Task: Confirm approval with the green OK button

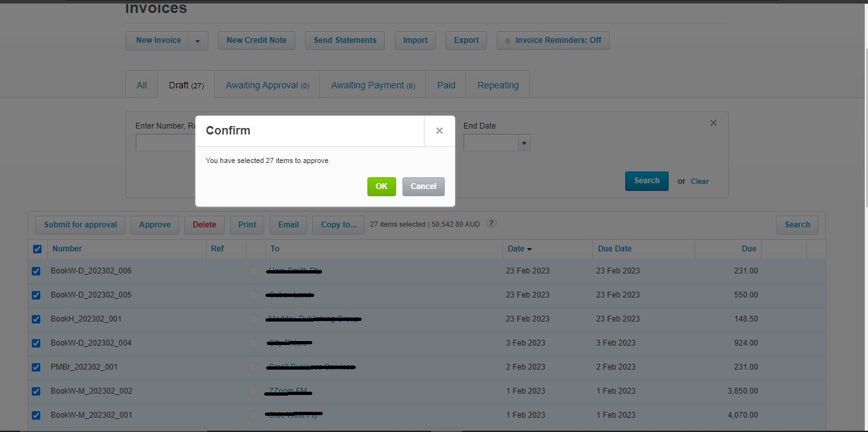Action: [381, 186]
